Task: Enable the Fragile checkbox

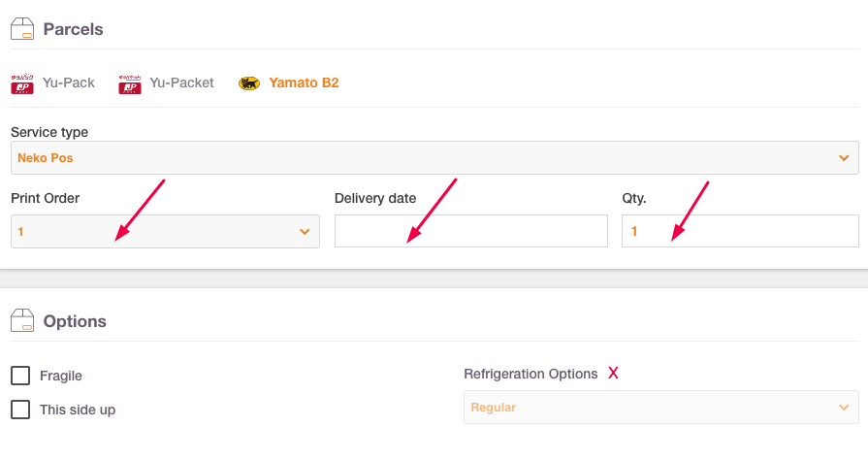Action: (x=20, y=376)
